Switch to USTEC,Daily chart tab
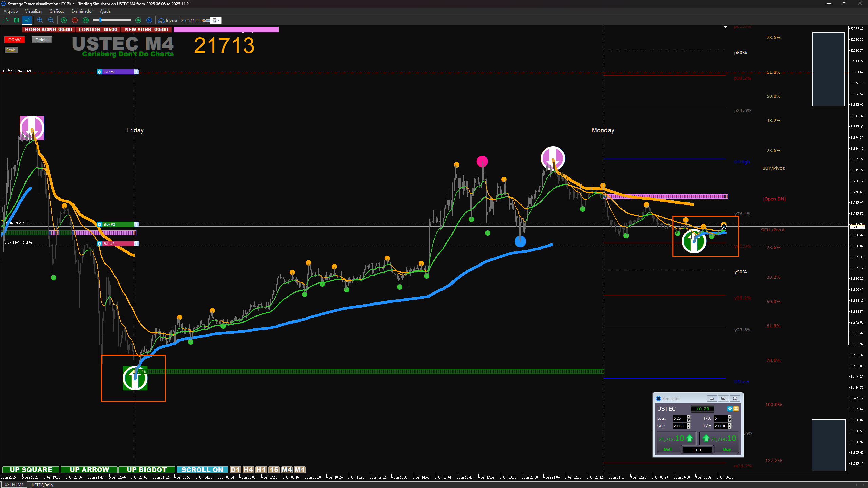Viewport: 868px width, 488px height. (42, 485)
